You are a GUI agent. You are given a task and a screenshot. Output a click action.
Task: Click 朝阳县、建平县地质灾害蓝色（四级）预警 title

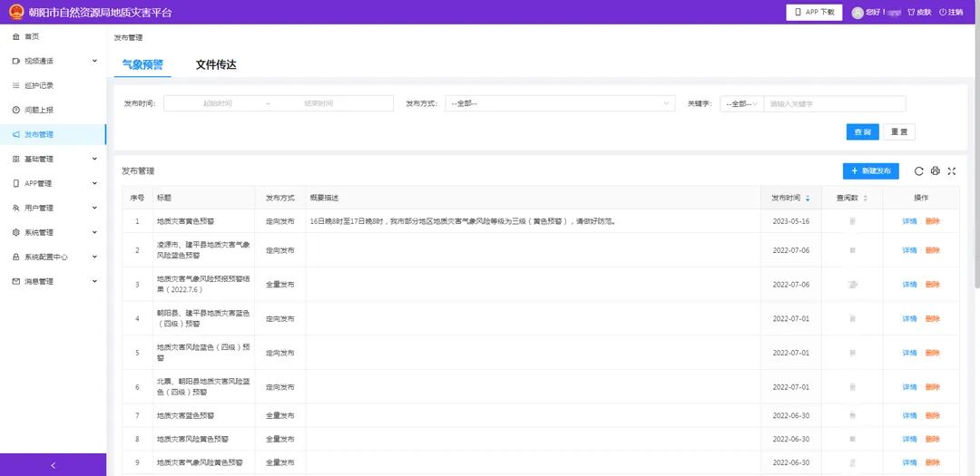[x=203, y=318]
